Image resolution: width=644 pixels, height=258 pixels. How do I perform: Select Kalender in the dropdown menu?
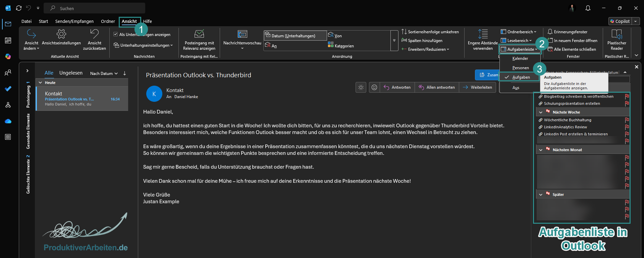520,58
